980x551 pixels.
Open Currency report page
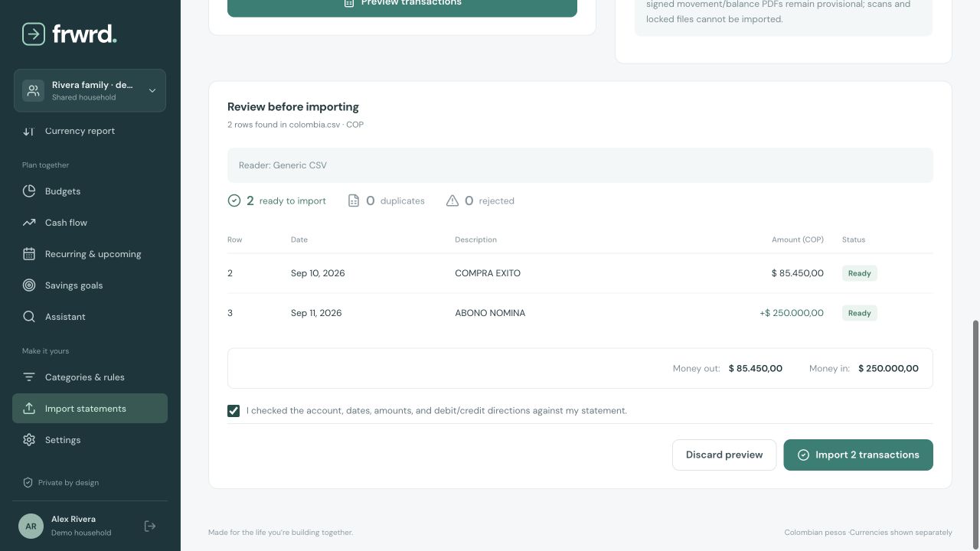click(80, 131)
